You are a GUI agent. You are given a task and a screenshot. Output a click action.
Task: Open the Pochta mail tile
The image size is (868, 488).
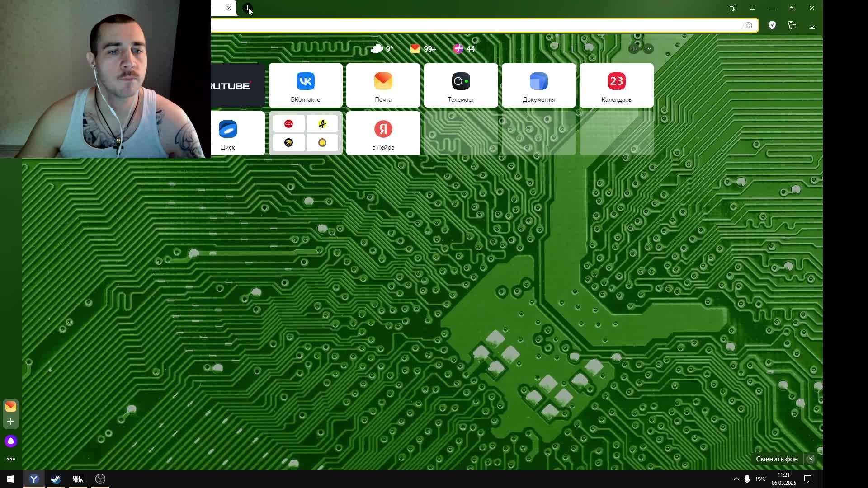[x=383, y=85]
